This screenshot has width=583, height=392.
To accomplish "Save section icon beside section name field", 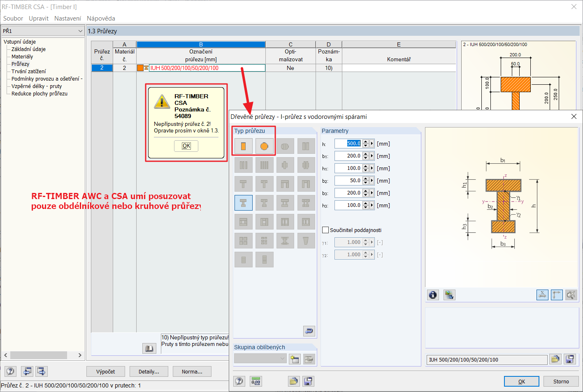I will 570,360.
